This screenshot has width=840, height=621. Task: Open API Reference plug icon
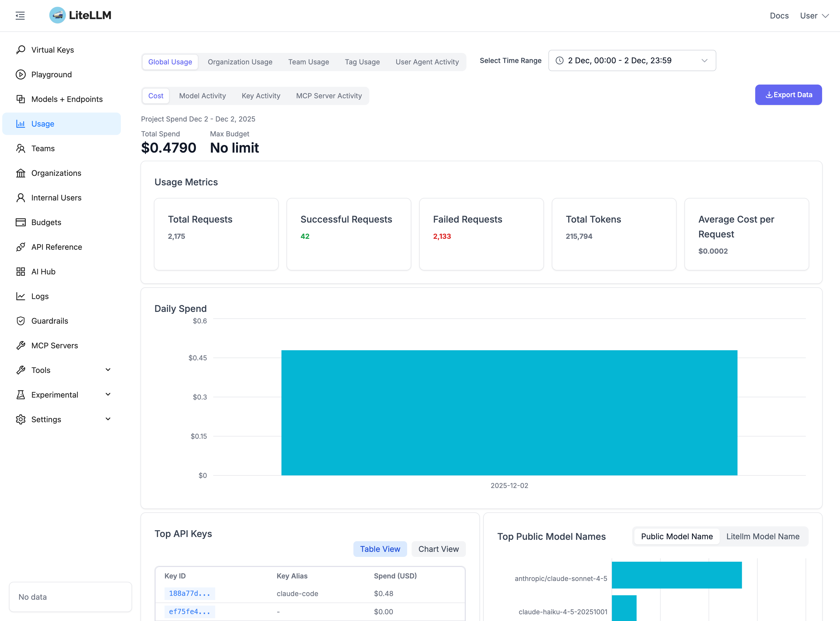21,247
